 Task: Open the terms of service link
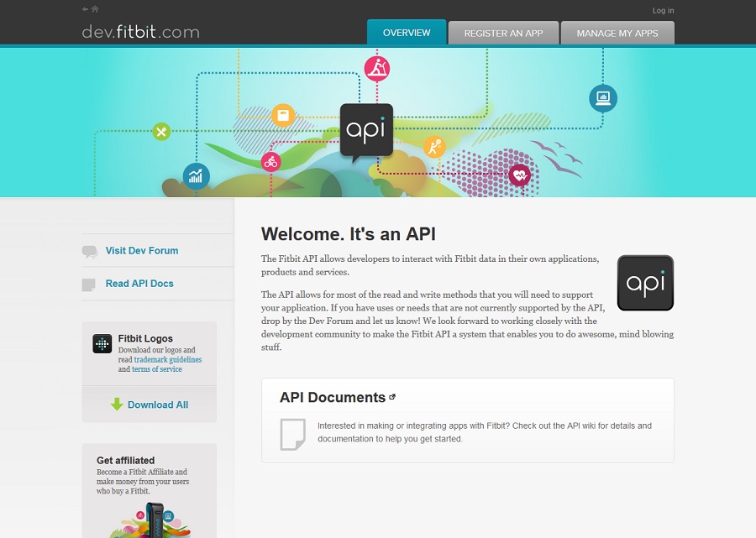tap(157, 369)
